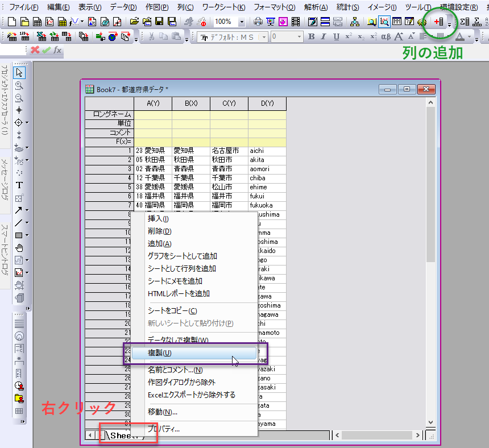Toggle Italic formatting
The image size is (489, 448).
click(324, 36)
